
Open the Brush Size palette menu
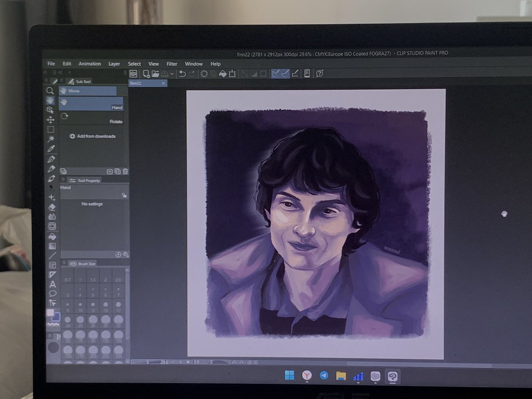coord(64,263)
